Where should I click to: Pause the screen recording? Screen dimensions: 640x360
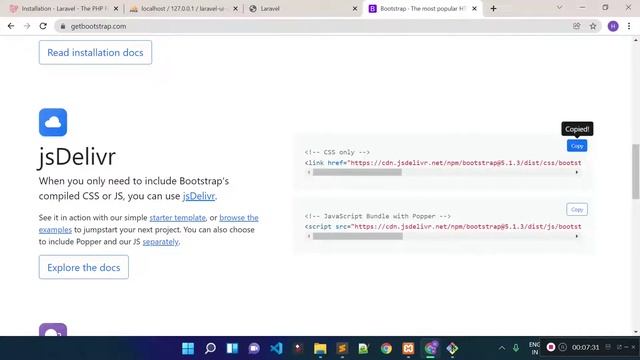[563, 347]
